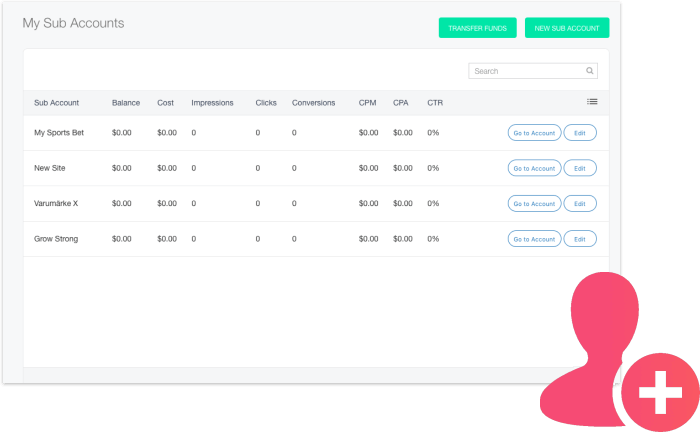Screen dimensions: 700x432
Task: Sort by the CTR column header
Action: click(x=435, y=103)
